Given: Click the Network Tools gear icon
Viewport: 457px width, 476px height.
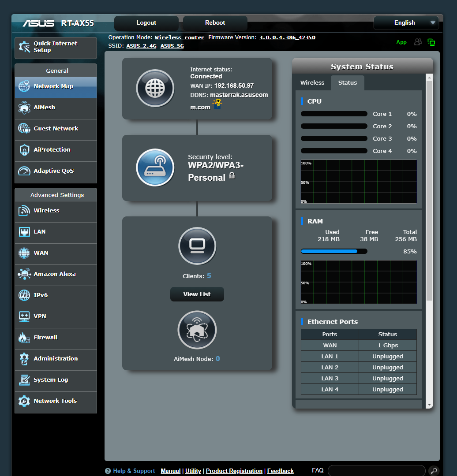Looking at the screenshot, I should [x=24, y=401].
